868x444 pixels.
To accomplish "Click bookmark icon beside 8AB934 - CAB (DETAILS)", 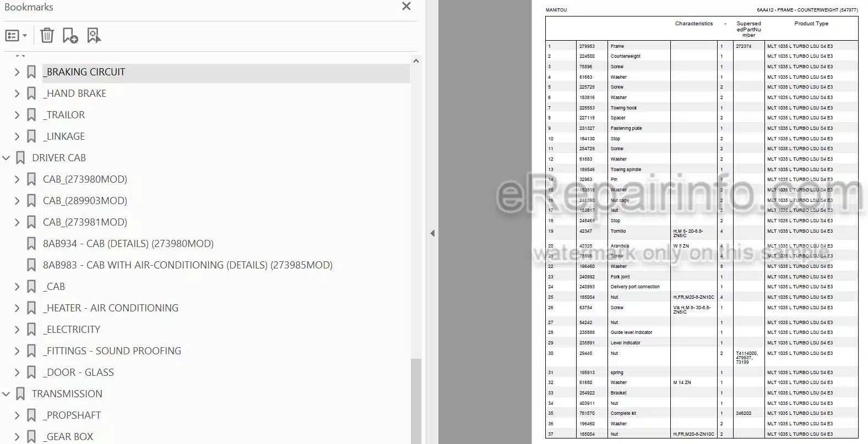I will 31,244.
